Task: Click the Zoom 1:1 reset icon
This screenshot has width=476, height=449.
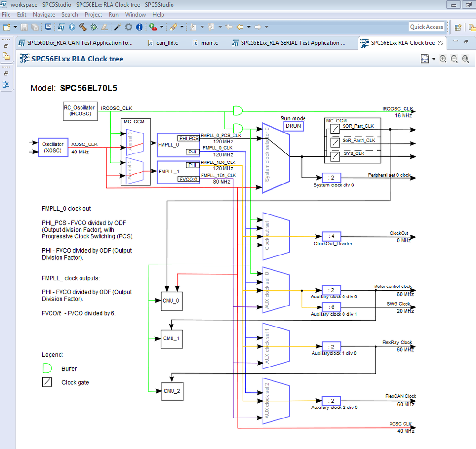Action: [x=466, y=59]
